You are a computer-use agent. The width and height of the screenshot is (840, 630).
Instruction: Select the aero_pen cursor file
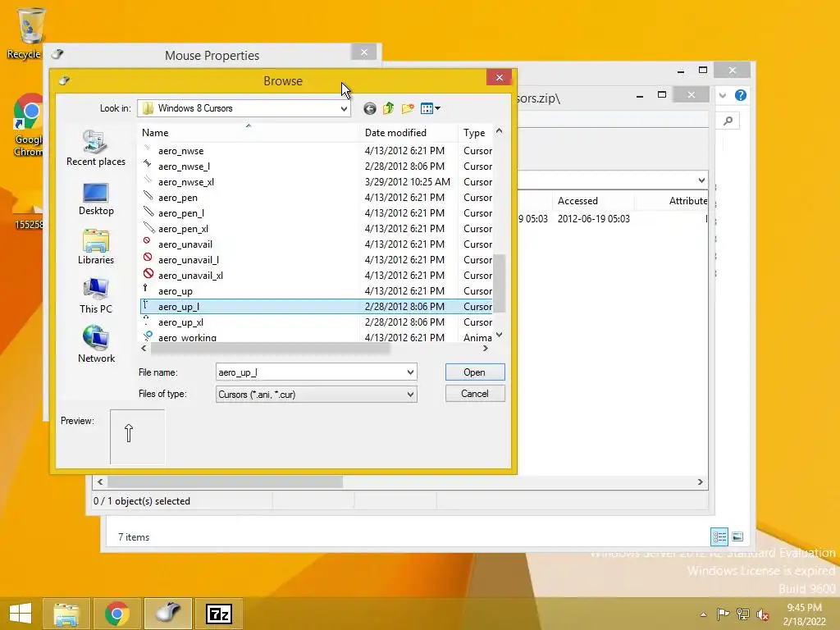(316, 198)
